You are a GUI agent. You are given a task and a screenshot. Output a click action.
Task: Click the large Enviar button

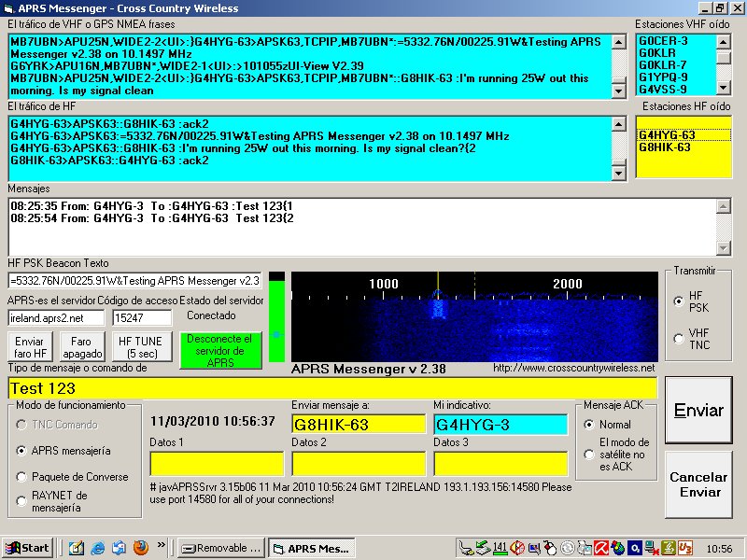pyautogui.click(x=698, y=410)
